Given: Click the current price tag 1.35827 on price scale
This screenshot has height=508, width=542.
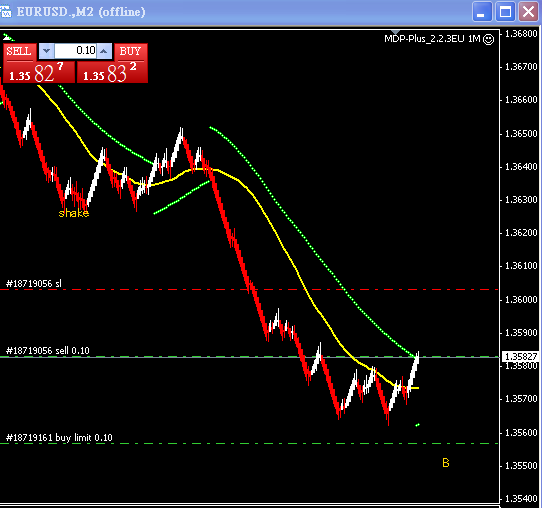Looking at the screenshot, I should (x=521, y=356).
